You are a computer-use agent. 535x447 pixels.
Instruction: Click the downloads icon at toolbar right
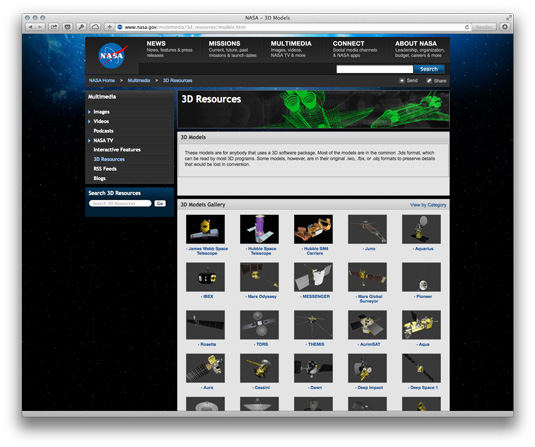point(505,27)
